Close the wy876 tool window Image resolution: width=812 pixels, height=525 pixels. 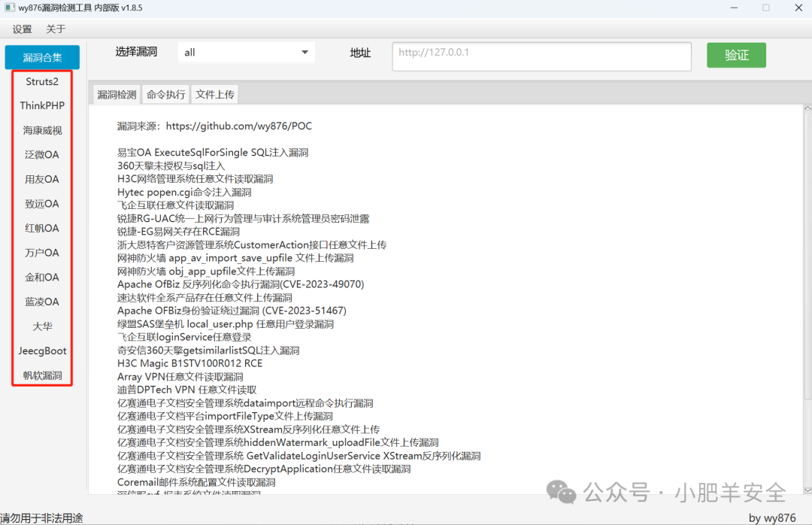tap(798, 8)
